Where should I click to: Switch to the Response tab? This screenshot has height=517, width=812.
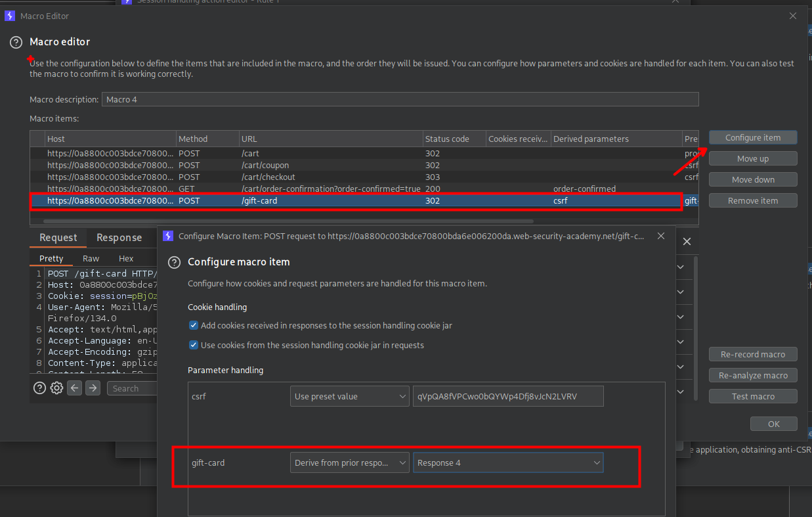pos(119,238)
